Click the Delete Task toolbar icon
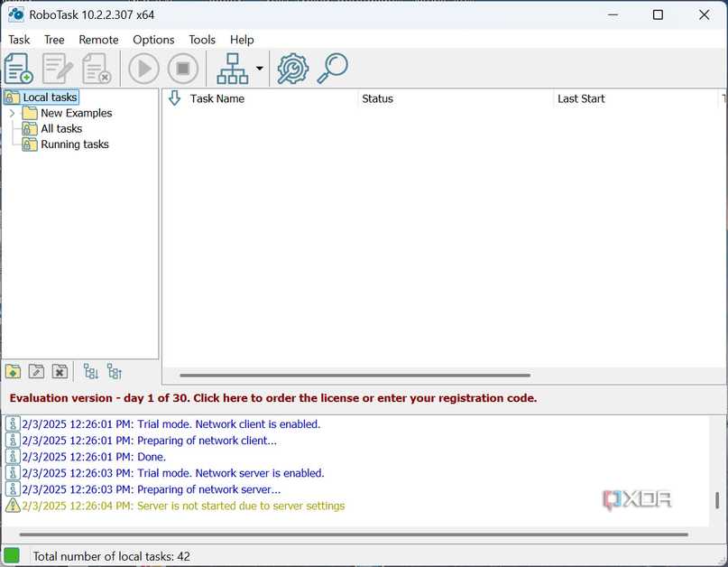728x567 pixels. [x=97, y=69]
